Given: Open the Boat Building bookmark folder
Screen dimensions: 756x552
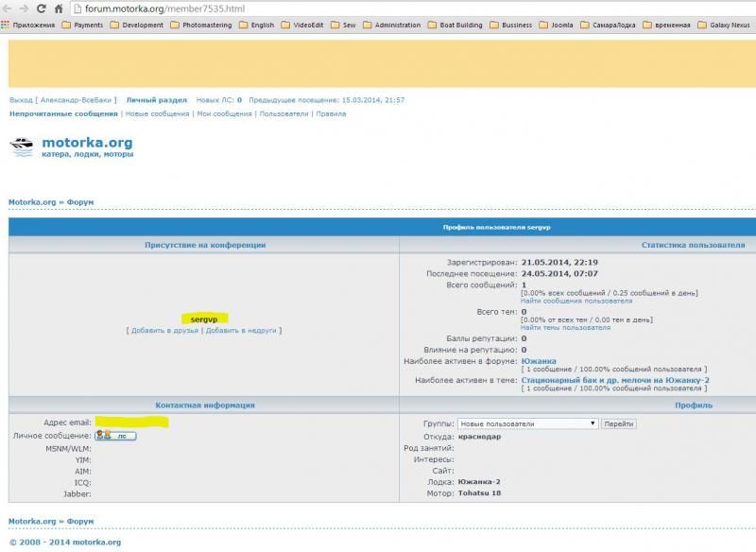Looking at the screenshot, I should [x=455, y=26].
